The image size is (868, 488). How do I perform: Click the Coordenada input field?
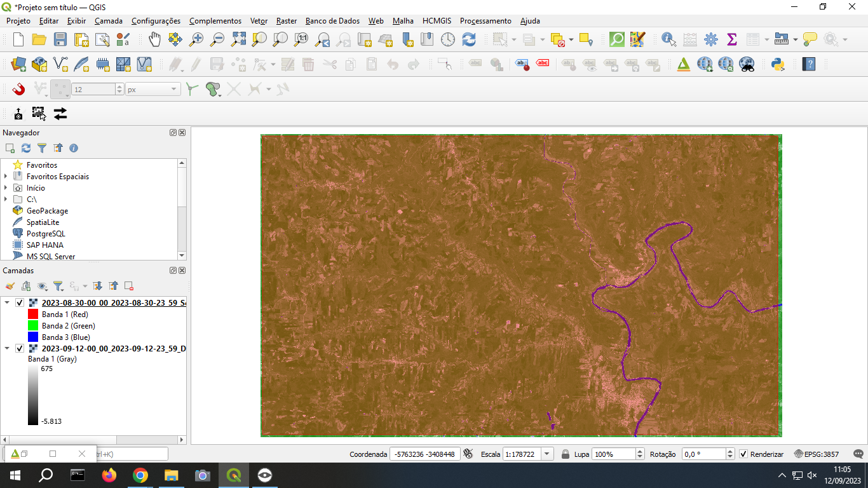coord(424,454)
